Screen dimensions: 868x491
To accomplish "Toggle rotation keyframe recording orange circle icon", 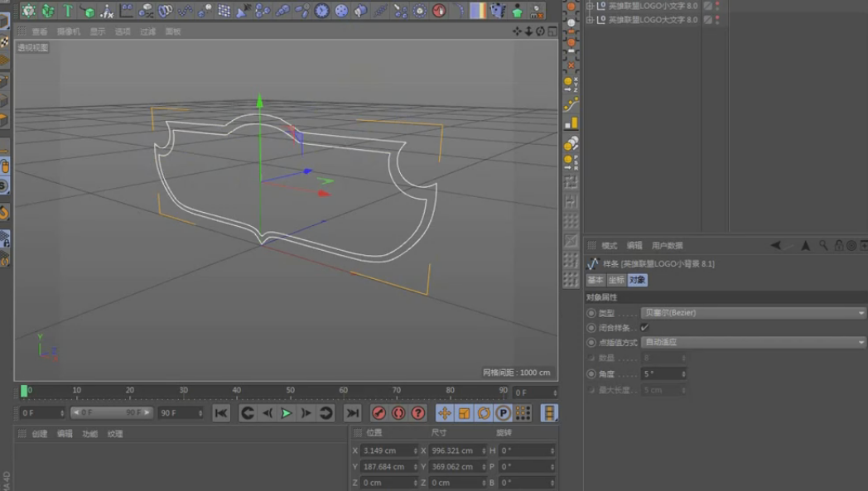I will (x=484, y=413).
